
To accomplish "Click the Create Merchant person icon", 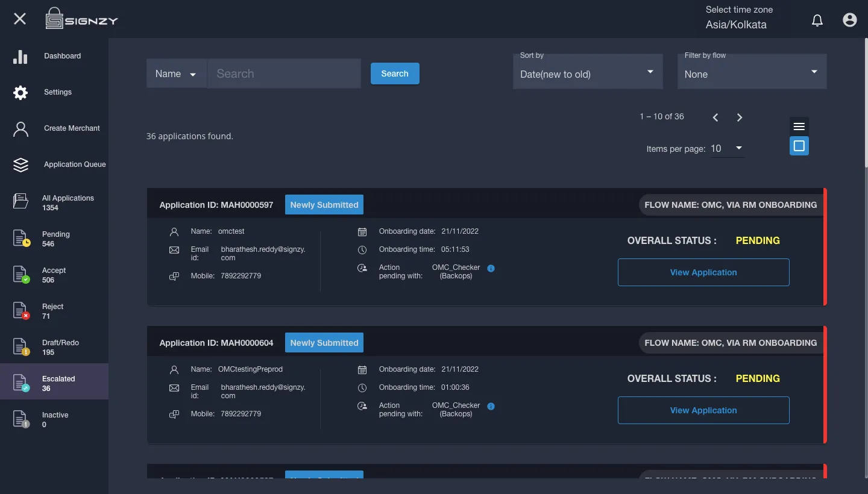I will click(x=20, y=129).
